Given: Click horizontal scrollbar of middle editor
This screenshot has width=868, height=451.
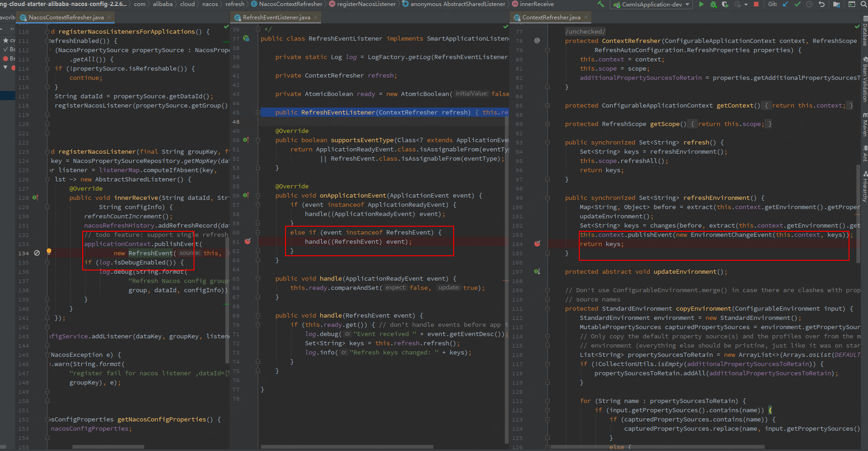Looking at the screenshot, I should (x=347, y=447).
